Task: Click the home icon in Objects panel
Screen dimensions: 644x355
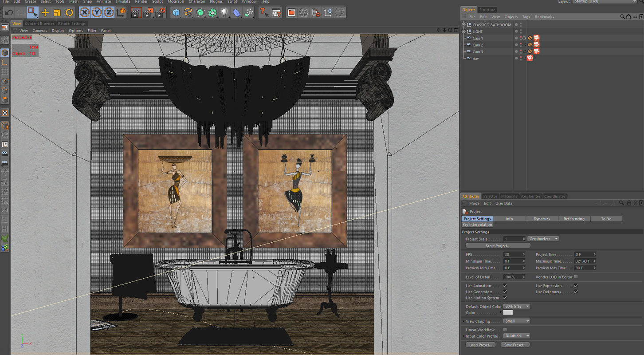Action: click(628, 17)
